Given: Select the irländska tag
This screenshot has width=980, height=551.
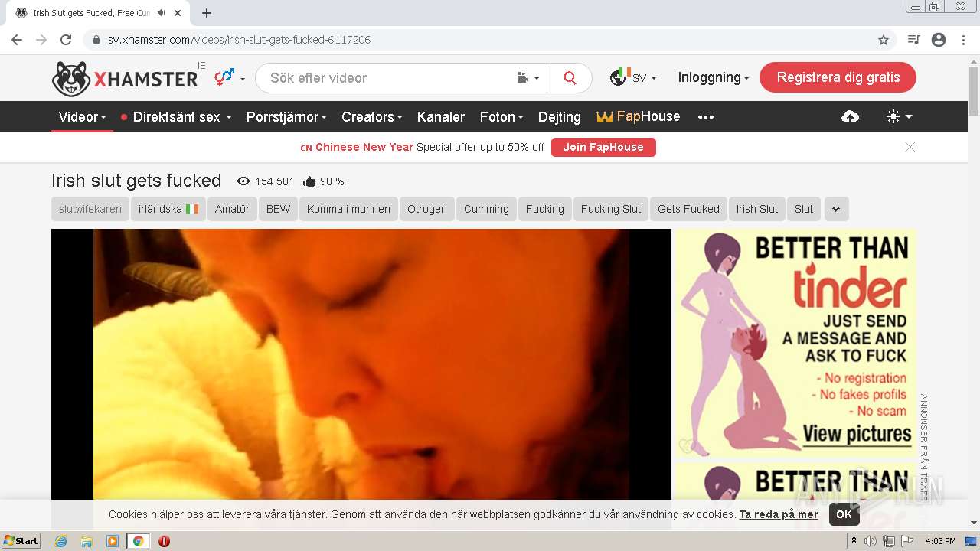Looking at the screenshot, I should coord(168,209).
